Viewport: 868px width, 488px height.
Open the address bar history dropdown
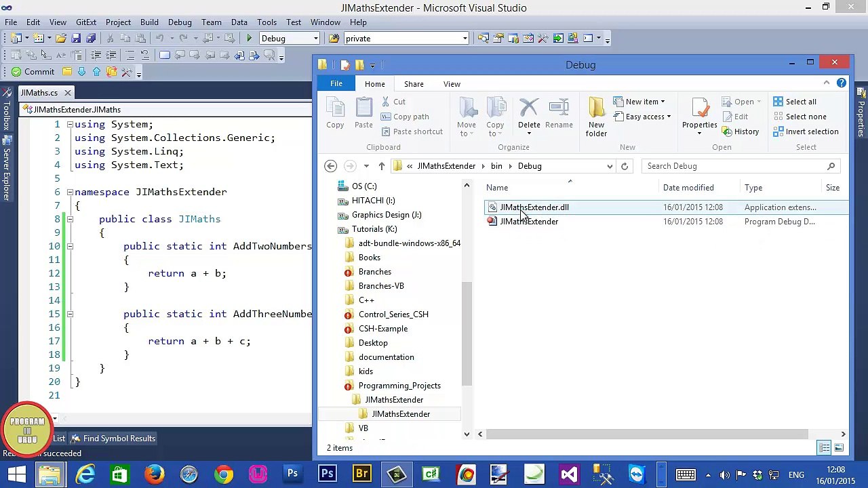click(x=610, y=166)
